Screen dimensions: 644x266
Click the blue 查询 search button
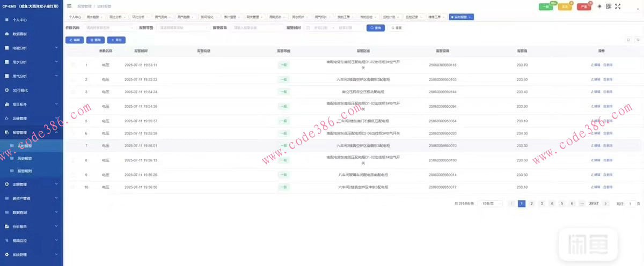pyautogui.click(x=375, y=27)
